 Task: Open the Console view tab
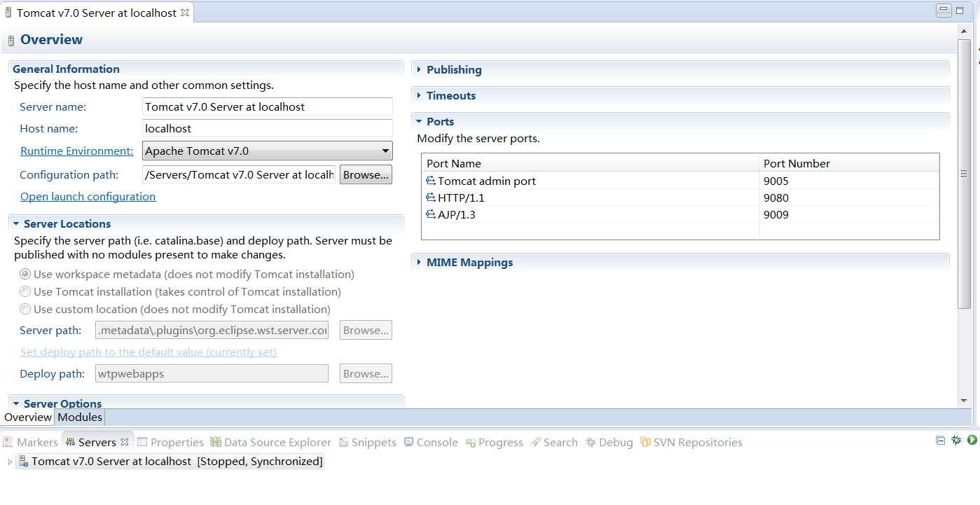431,442
